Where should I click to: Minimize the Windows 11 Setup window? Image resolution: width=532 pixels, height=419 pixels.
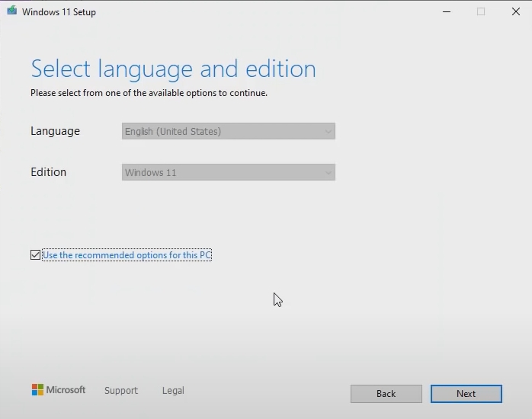[x=446, y=11]
